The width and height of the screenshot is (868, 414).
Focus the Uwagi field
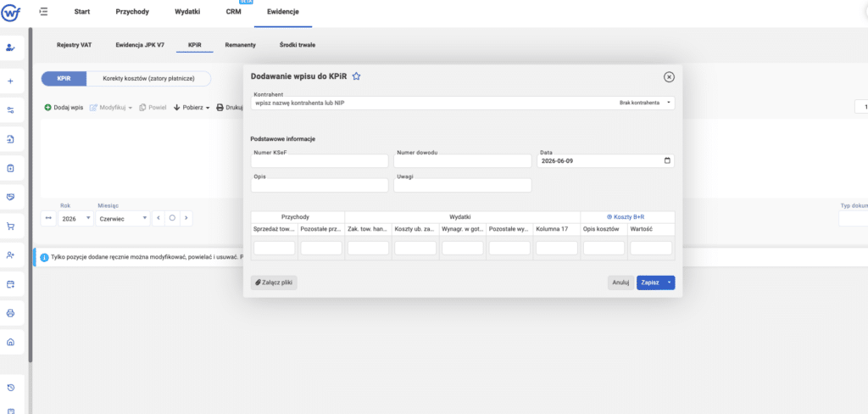(462, 185)
